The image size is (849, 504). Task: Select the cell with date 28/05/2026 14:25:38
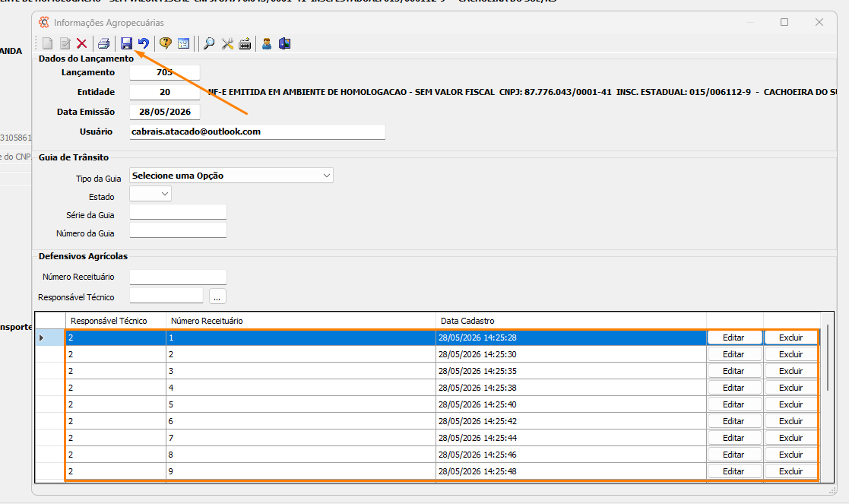click(x=572, y=388)
